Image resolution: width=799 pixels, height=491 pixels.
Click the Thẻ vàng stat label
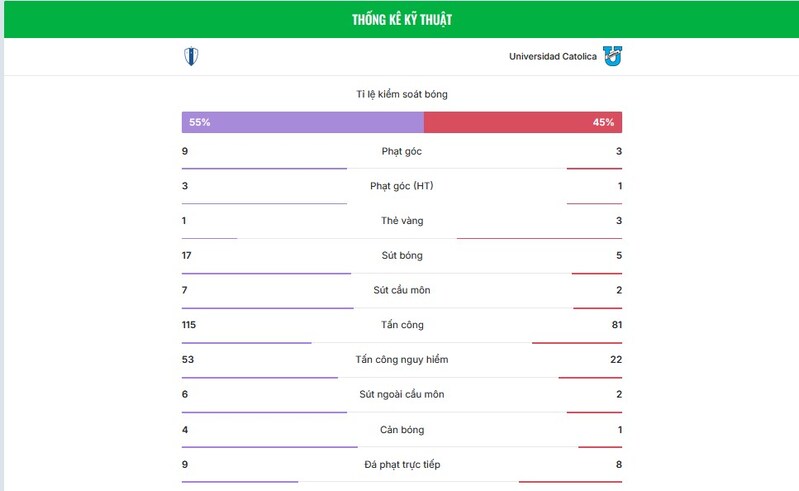[x=401, y=221]
